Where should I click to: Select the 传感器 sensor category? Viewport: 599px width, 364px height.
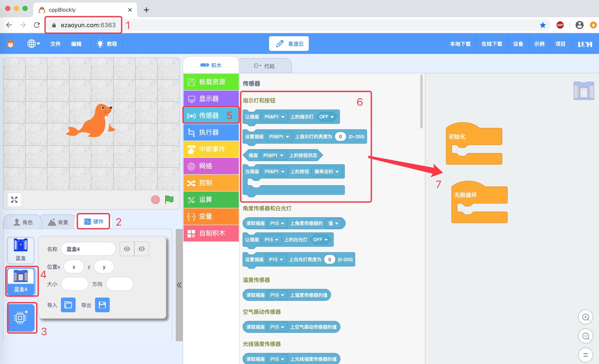coord(211,116)
